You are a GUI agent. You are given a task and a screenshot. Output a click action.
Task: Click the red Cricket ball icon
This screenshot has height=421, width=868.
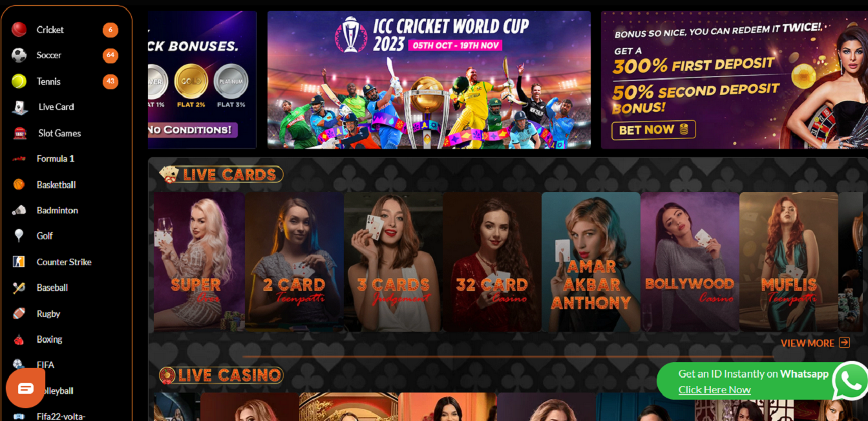click(x=19, y=30)
